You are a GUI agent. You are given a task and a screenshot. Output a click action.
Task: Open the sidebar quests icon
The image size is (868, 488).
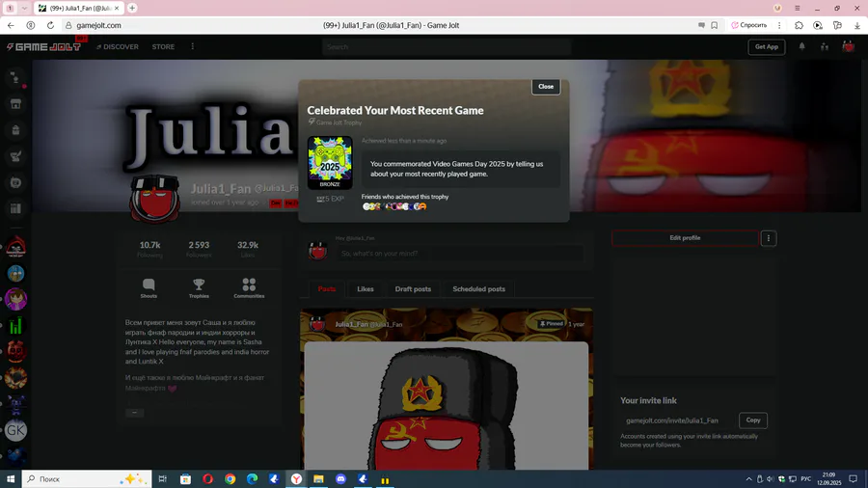coord(16,156)
